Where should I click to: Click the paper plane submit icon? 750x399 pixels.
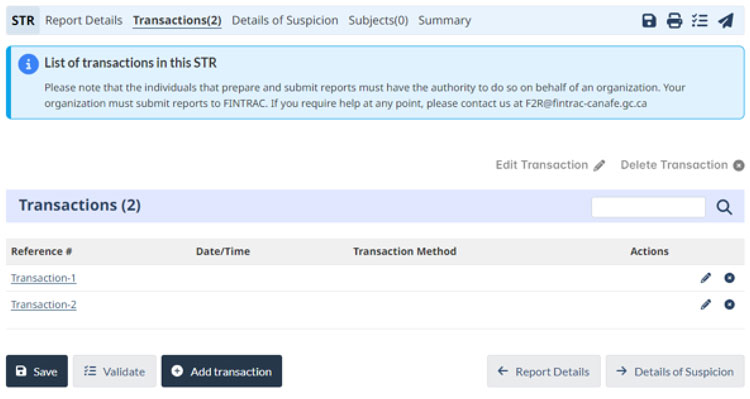726,21
